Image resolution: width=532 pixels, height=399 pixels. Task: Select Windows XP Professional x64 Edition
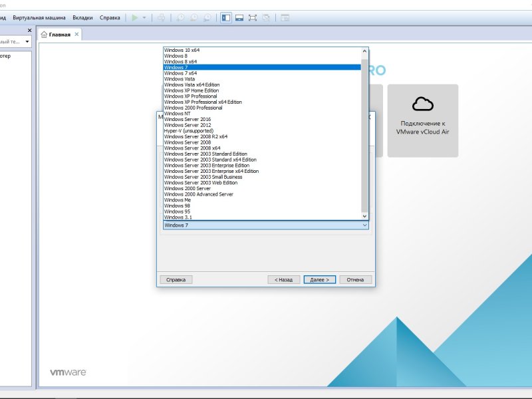click(x=262, y=102)
